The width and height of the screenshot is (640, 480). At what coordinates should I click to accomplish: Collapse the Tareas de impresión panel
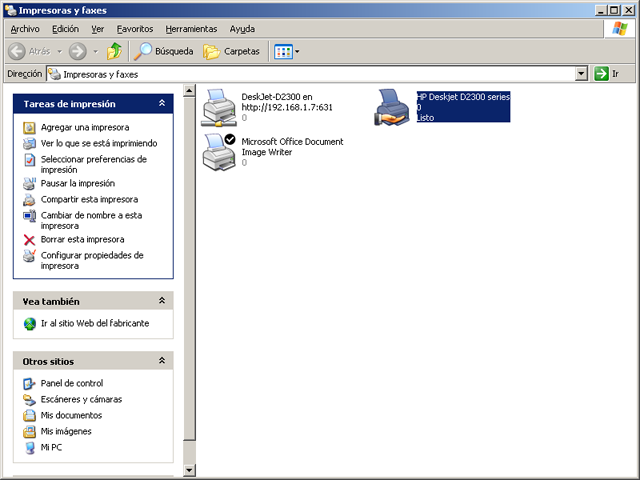pyautogui.click(x=162, y=104)
